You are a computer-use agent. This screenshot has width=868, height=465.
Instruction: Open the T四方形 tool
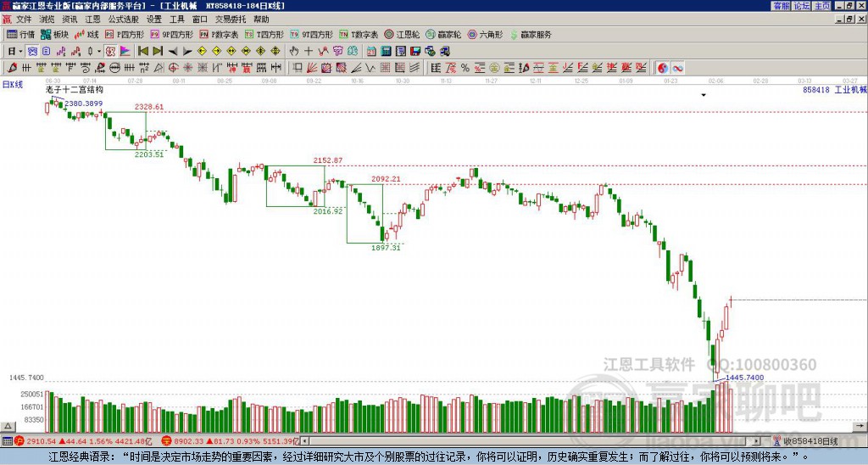pos(264,34)
